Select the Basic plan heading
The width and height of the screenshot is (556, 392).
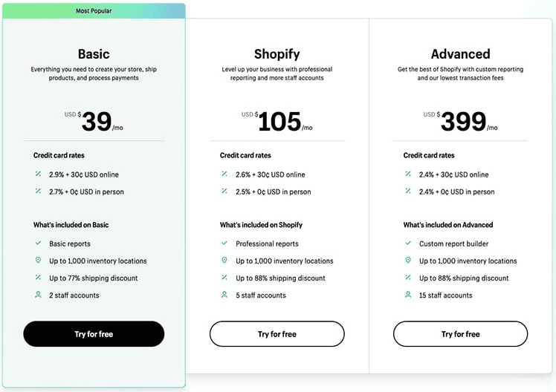(x=94, y=53)
